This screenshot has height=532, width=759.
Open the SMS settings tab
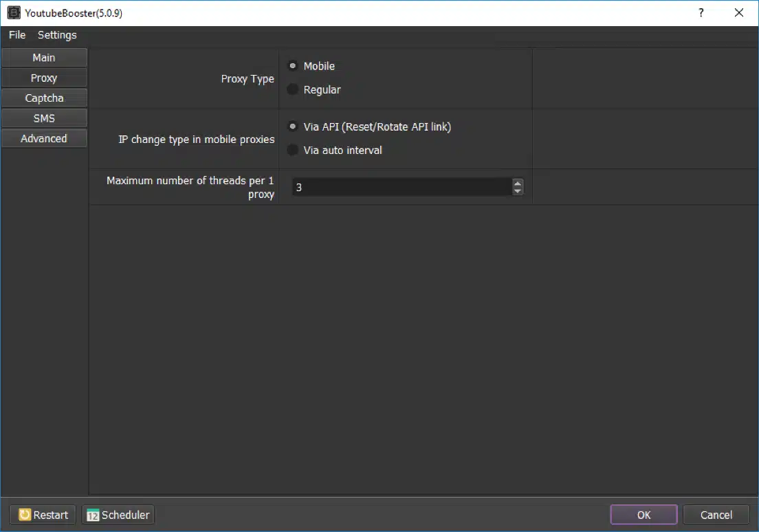tap(44, 118)
